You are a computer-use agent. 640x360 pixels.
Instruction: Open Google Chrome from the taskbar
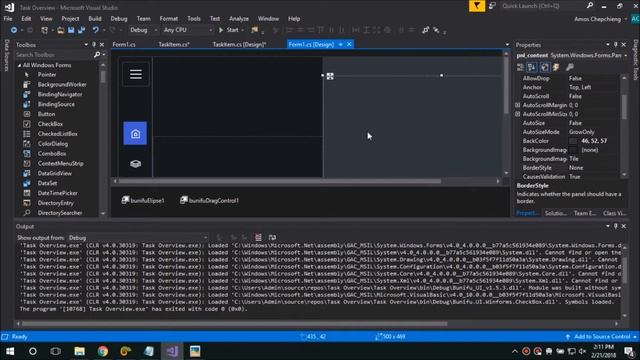point(102,351)
